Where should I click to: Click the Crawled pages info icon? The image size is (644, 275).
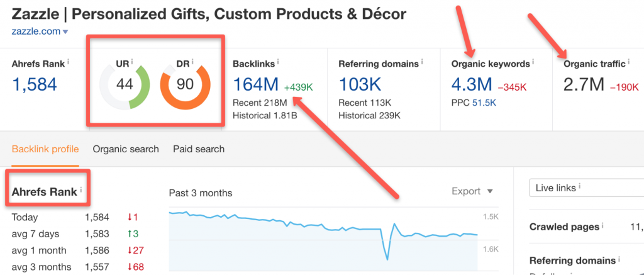tap(602, 225)
